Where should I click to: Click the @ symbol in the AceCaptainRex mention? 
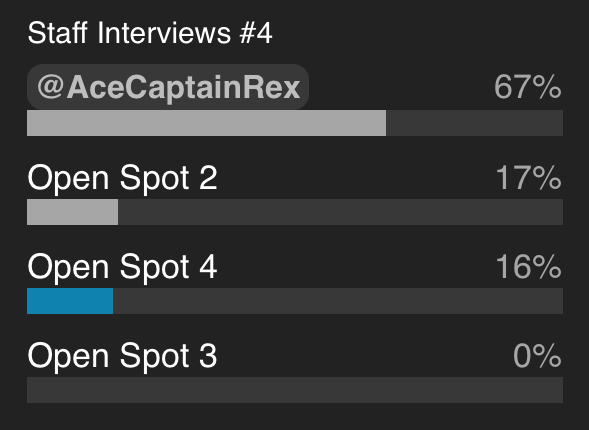(x=50, y=87)
